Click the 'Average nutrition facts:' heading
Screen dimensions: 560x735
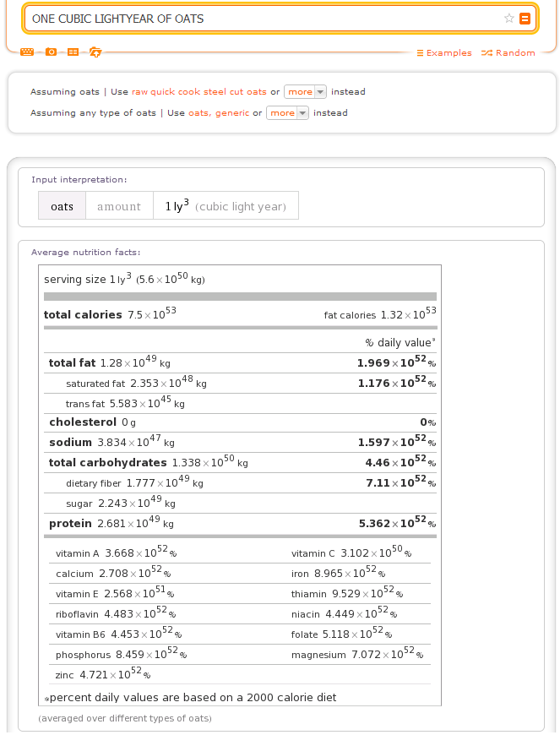coord(86,253)
